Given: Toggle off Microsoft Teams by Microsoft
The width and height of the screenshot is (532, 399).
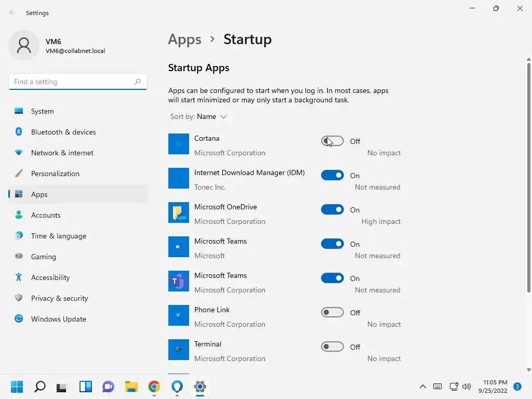Looking at the screenshot, I should [x=332, y=244].
